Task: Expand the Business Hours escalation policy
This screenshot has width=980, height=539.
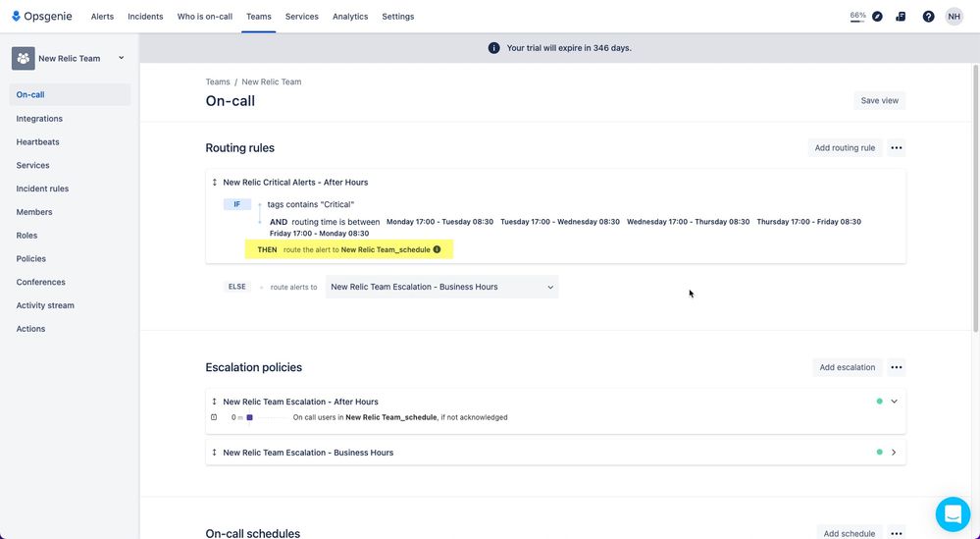Action: click(x=894, y=452)
